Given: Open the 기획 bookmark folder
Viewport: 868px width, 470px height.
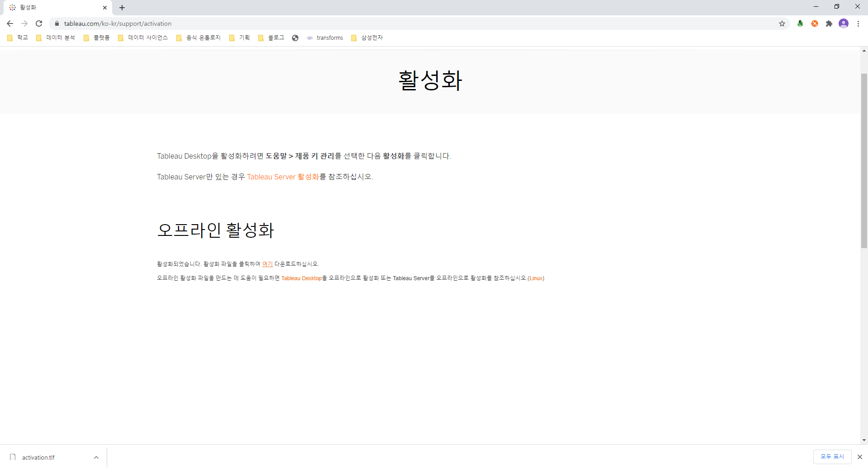Looking at the screenshot, I should click(x=240, y=38).
